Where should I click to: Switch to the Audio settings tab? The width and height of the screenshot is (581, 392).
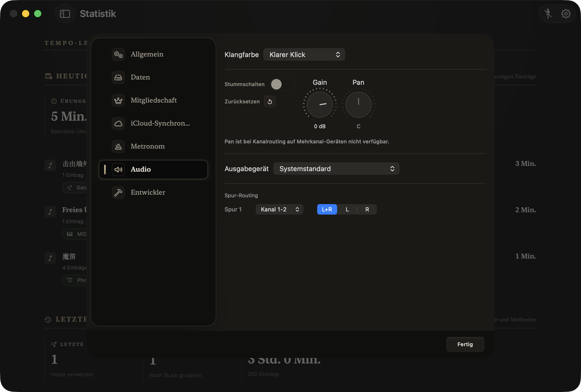153,170
